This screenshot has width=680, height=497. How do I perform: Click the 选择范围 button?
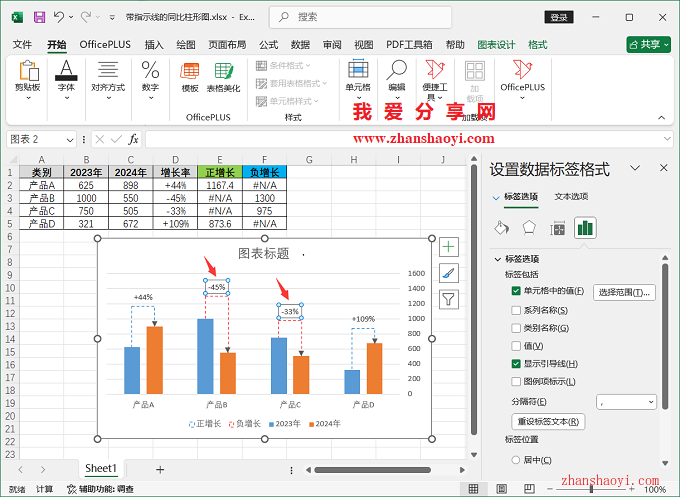(x=625, y=292)
